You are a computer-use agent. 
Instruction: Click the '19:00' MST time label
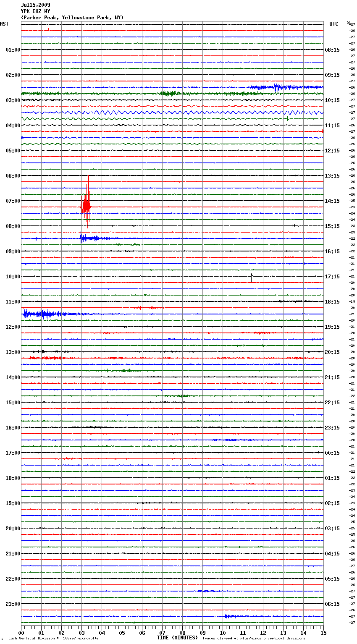[x=13, y=503]
